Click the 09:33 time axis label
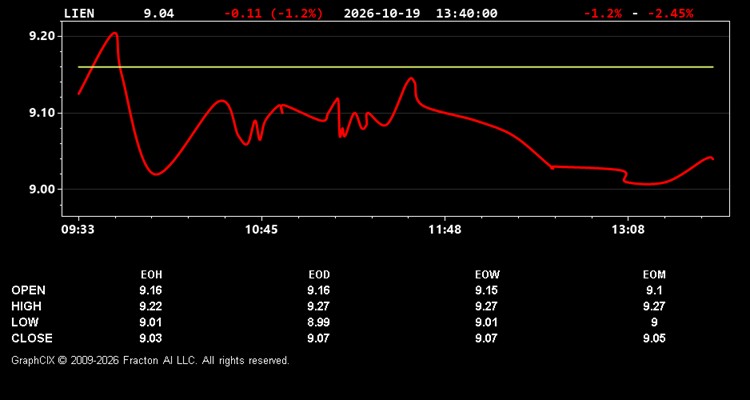This screenshot has height=400, width=750. [x=78, y=230]
